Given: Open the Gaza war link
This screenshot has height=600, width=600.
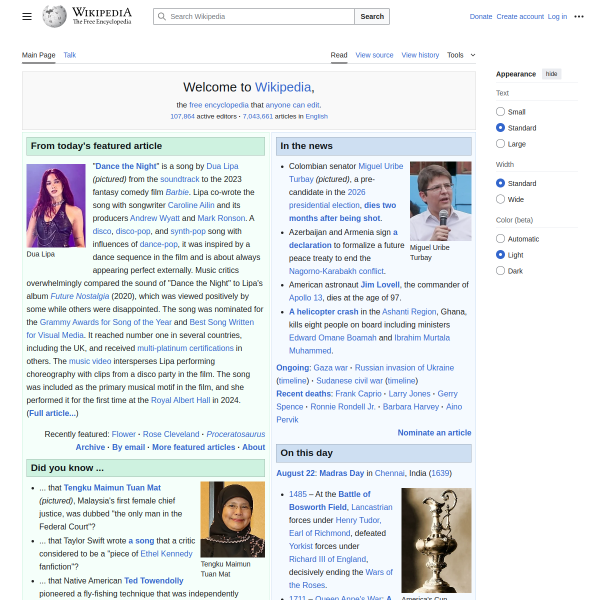Looking at the screenshot, I should pos(331,367).
